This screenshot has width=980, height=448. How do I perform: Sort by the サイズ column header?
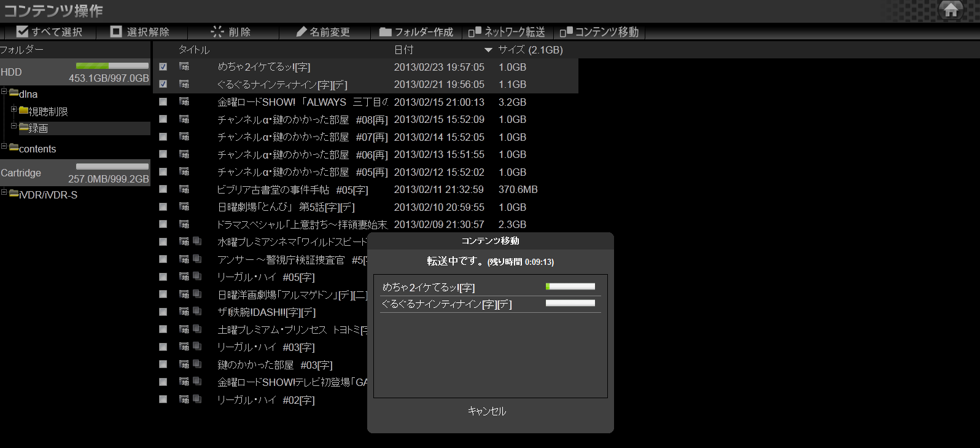tap(531, 50)
